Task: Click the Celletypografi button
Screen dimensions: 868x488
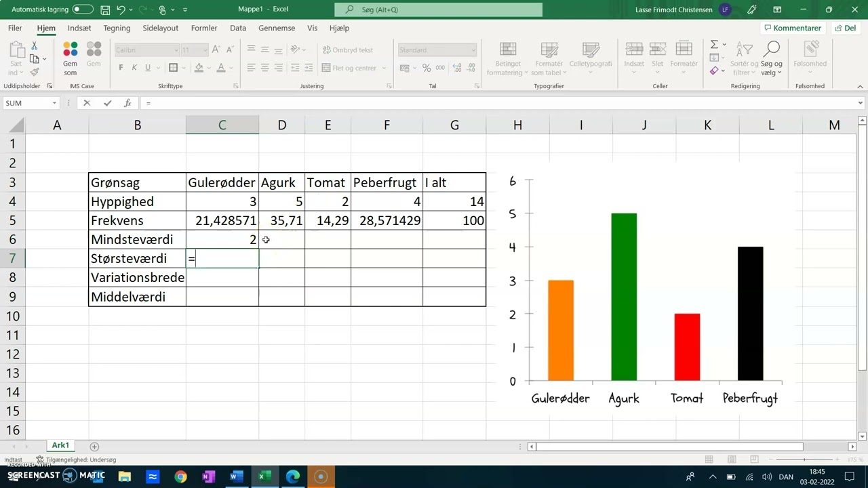Action: (591, 58)
